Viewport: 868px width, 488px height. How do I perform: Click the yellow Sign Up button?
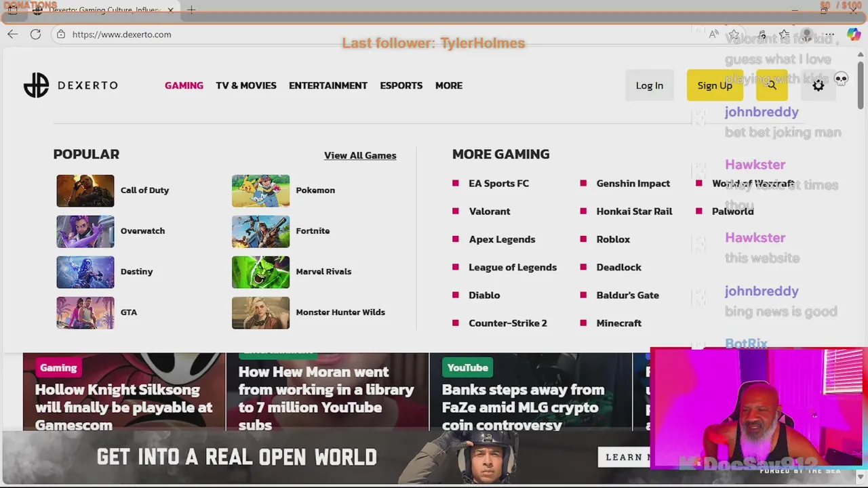(715, 85)
